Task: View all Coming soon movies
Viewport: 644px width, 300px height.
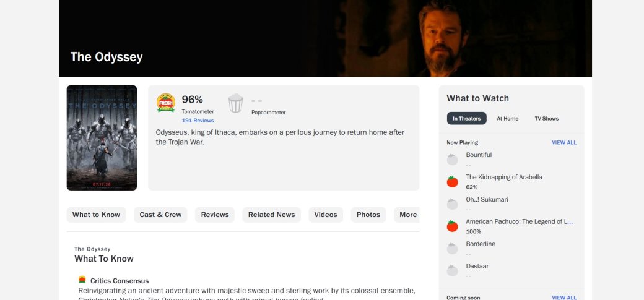Action: tap(564, 297)
